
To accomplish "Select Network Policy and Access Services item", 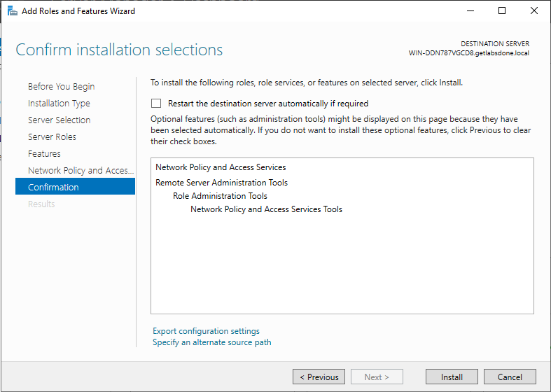I will coord(221,167).
